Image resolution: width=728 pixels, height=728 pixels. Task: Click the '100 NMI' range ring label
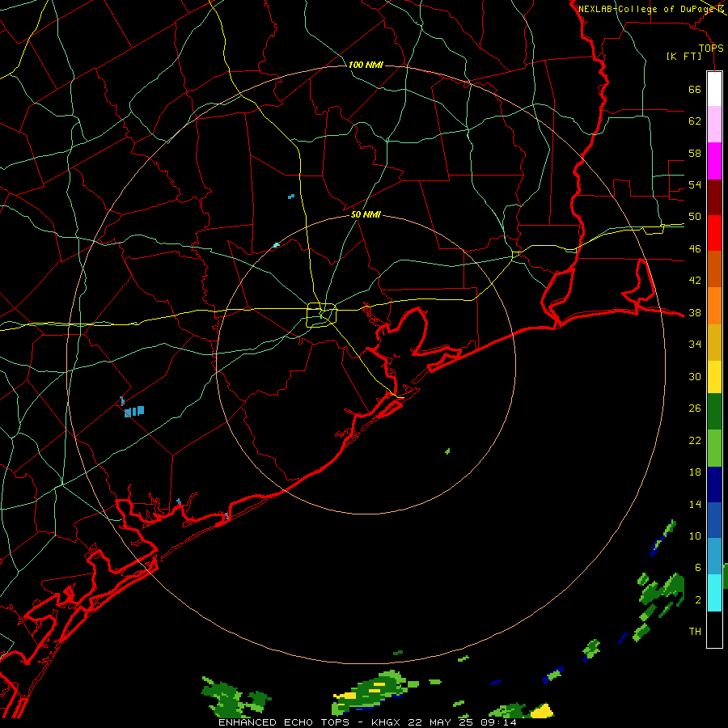(x=366, y=65)
